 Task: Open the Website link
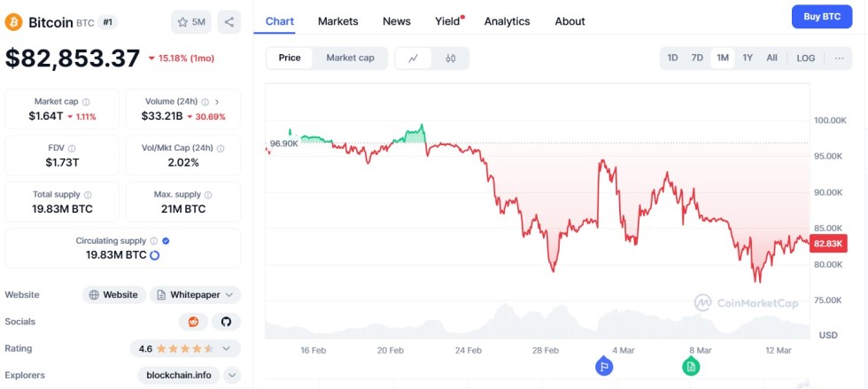(114, 295)
